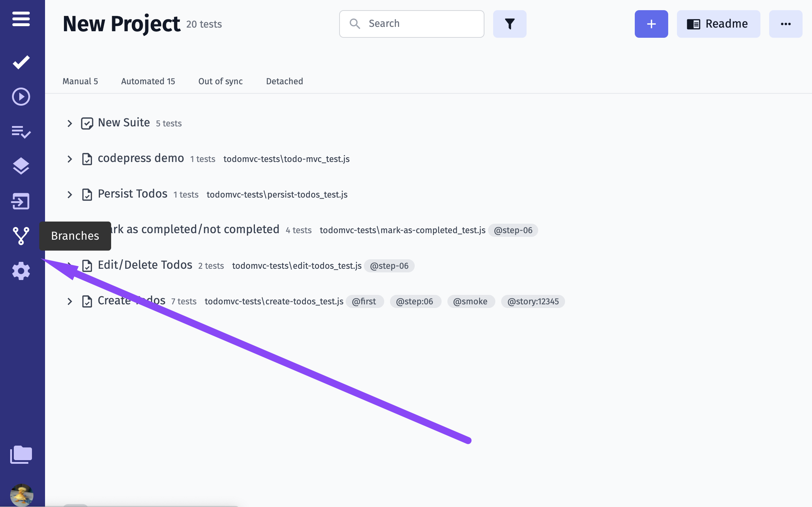Click the blue plus button
The height and width of the screenshot is (507, 812).
pyautogui.click(x=651, y=24)
